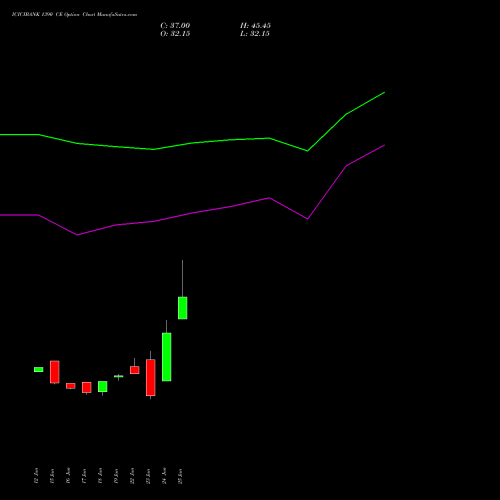Click the green candlestick with the long upper wick
Image resolution: width=500 pixels, height=500 pixels.
[182, 308]
